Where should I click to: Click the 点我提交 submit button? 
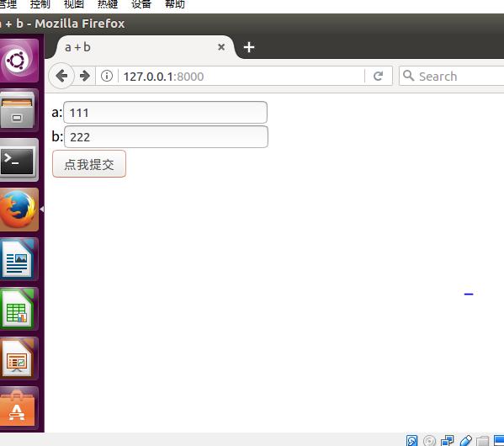(89, 164)
